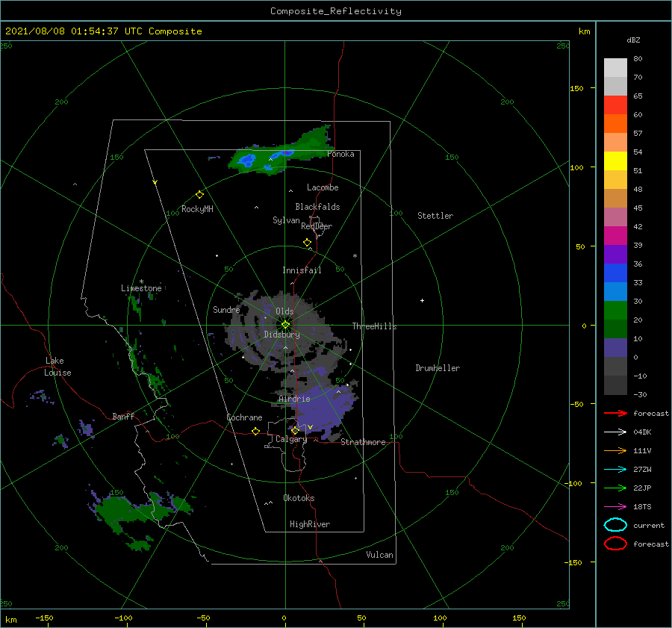This screenshot has height=628, width=672.
Task: Click the Banff label
Action: coord(123,416)
